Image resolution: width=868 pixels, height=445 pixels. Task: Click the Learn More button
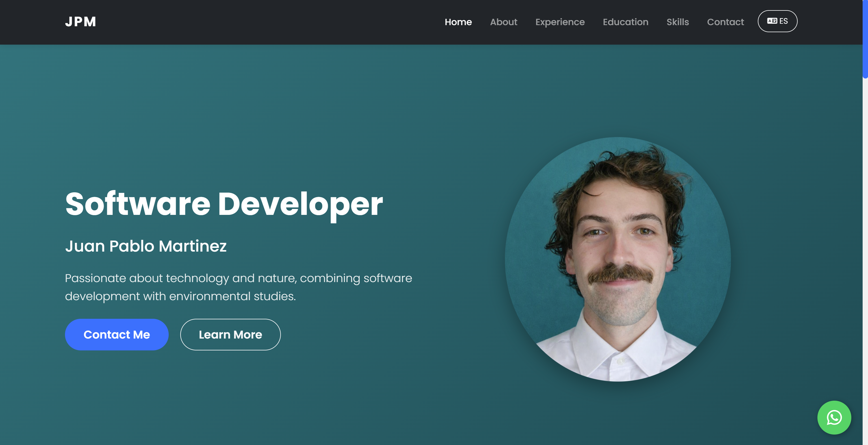tap(230, 334)
